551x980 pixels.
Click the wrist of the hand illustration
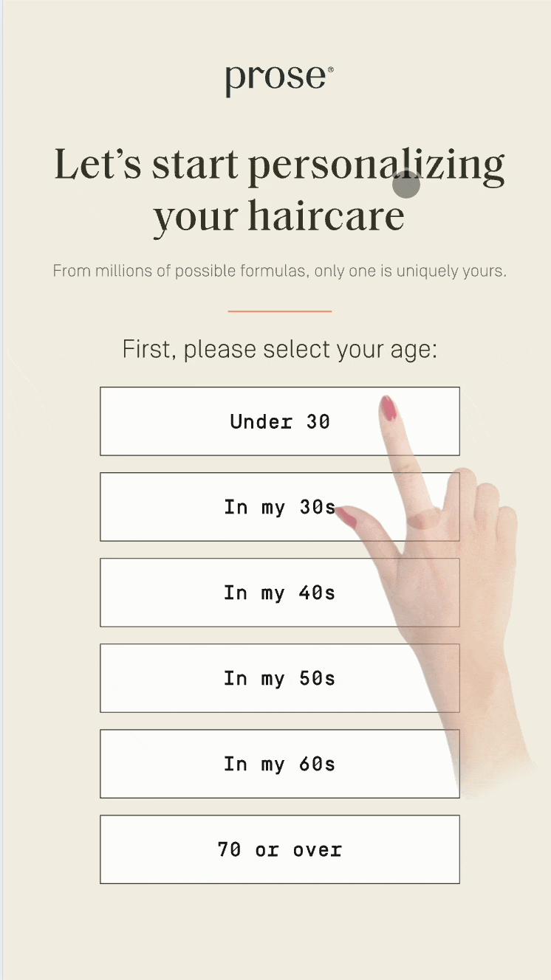[x=487, y=738]
